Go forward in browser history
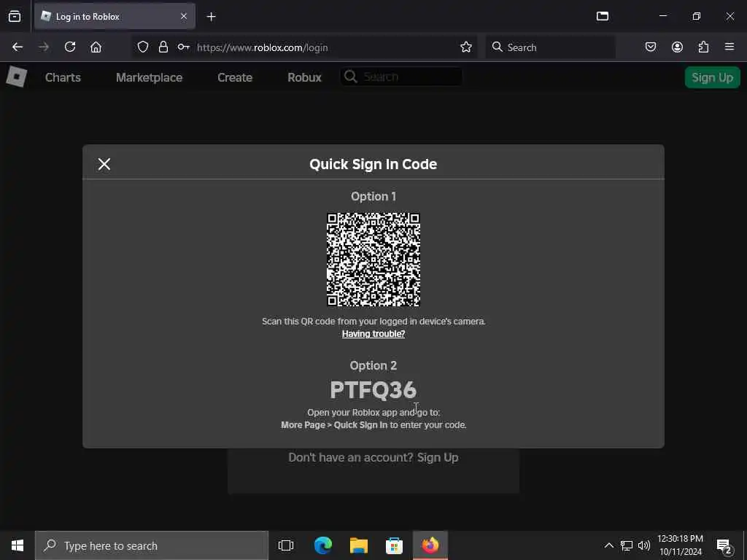 (44, 47)
